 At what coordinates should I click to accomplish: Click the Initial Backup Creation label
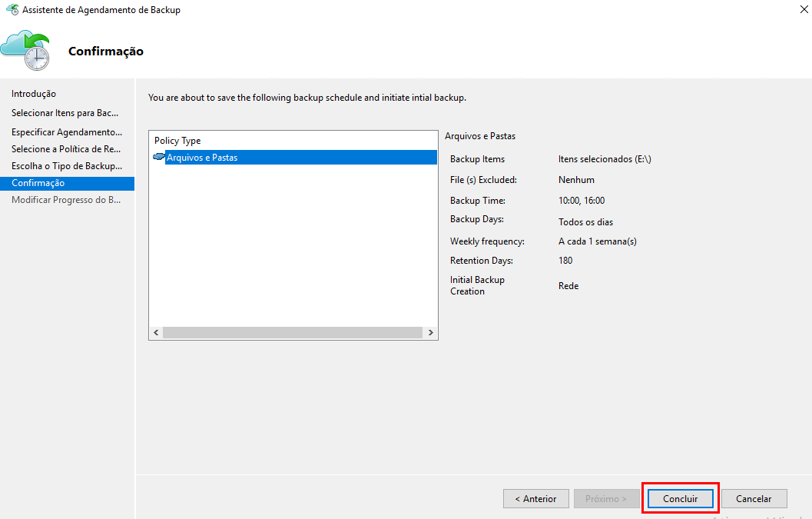(477, 286)
